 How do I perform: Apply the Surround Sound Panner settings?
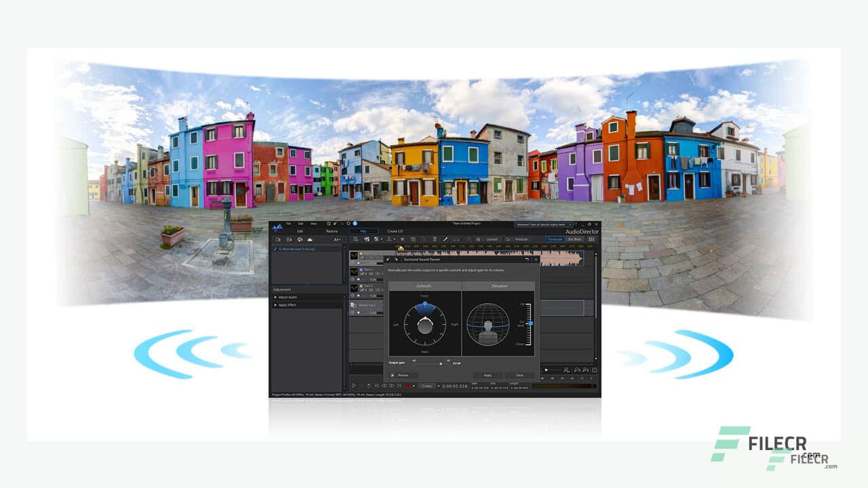point(488,374)
